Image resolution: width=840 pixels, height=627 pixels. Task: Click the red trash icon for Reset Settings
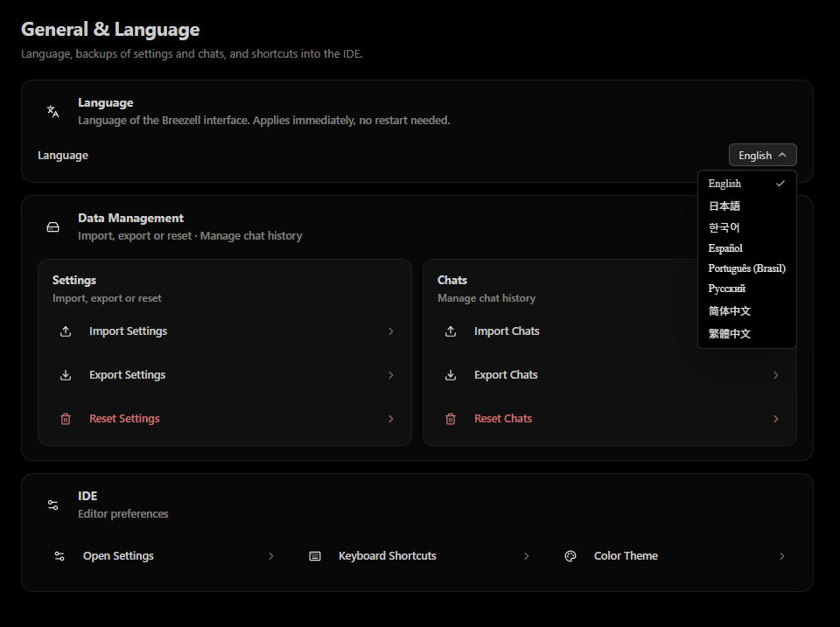coord(66,419)
